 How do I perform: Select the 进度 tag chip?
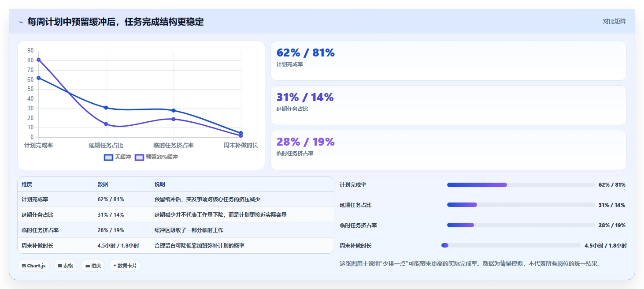(x=93, y=266)
